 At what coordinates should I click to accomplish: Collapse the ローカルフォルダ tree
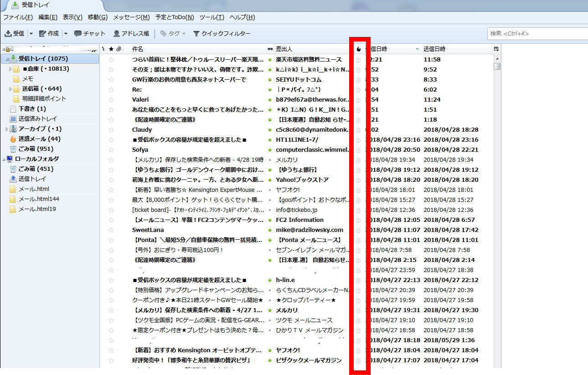[4, 159]
